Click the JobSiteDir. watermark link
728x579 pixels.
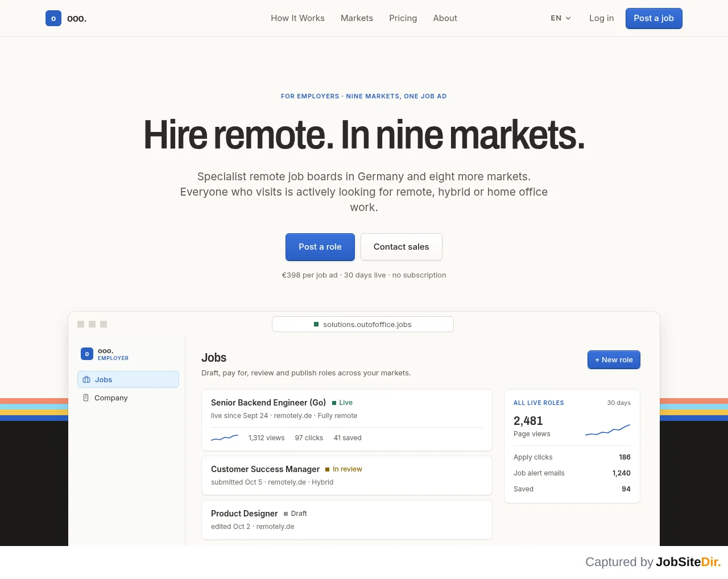click(688, 562)
